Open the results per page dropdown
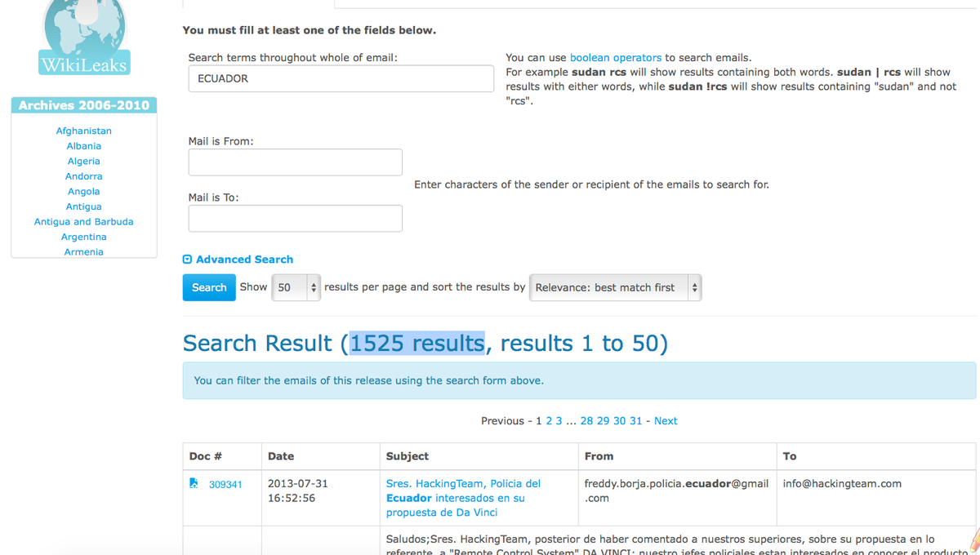The height and width of the screenshot is (555, 980). [295, 287]
